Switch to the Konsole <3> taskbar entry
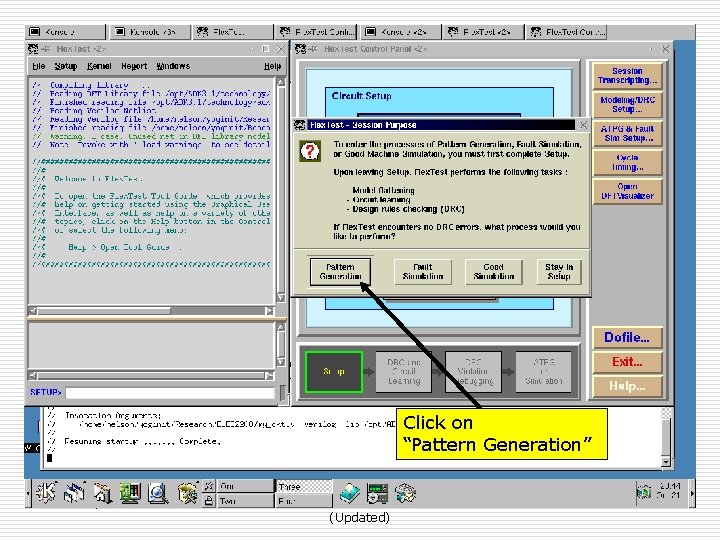This screenshot has width=720, height=540. 151,32
